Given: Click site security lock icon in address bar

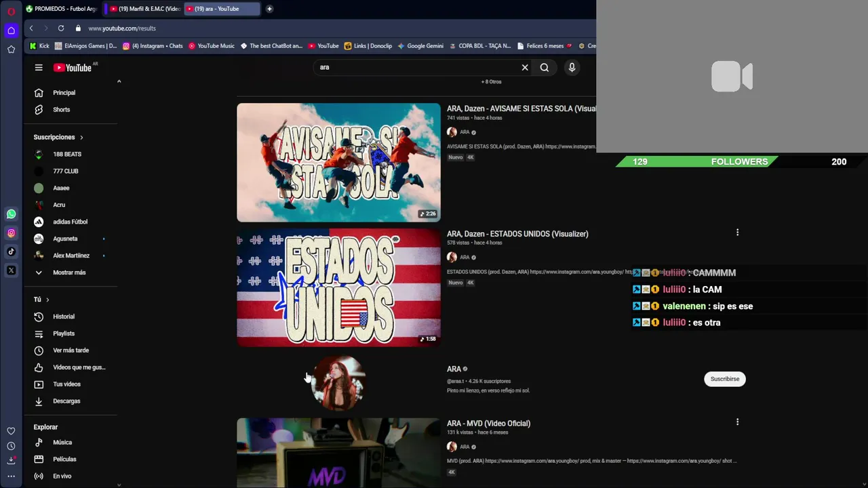Looking at the screenshot, I should (x=78, y=28).
